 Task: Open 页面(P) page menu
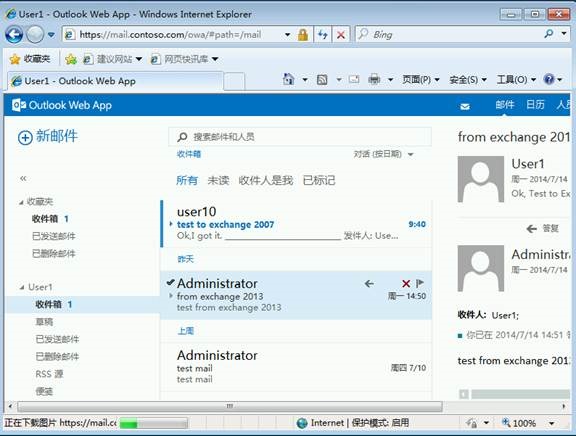[x=421, y=79]
